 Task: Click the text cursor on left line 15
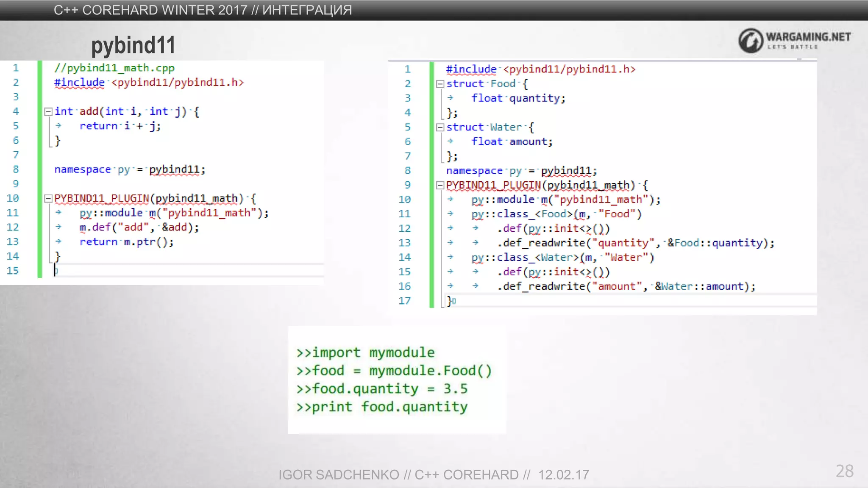click(x=55, y=270)
